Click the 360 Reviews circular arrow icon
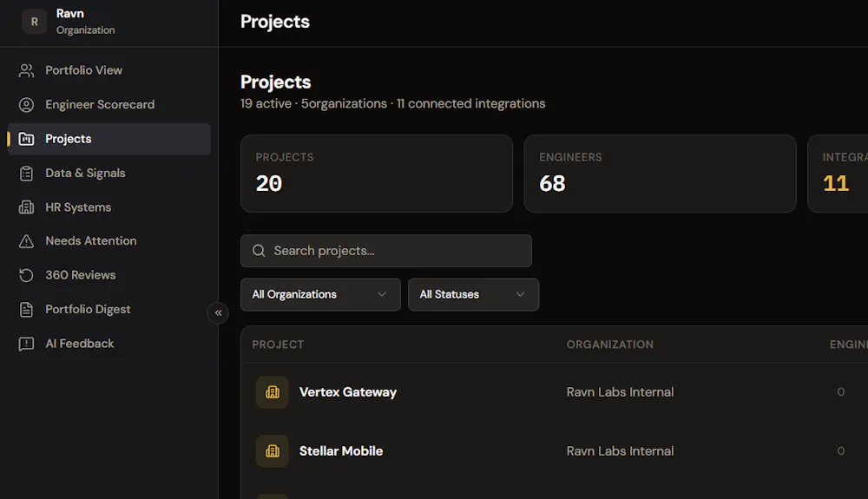 click(x=26, y=275)
